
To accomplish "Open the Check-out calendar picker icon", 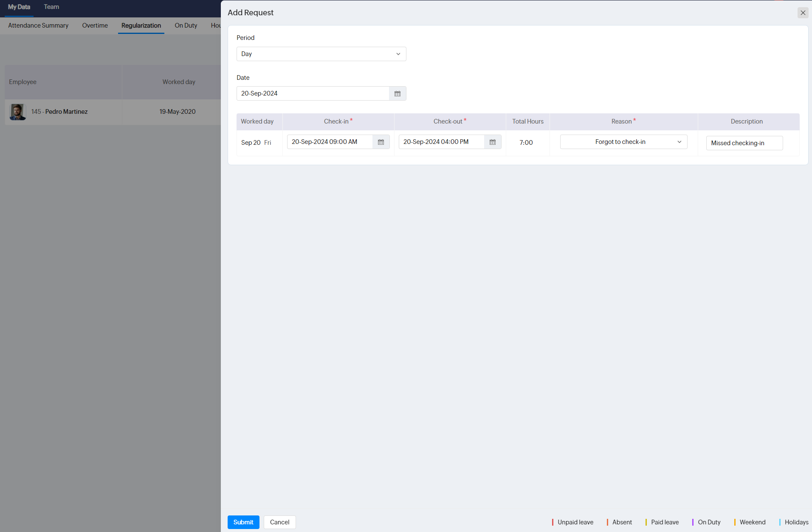I will tap(493, 142).
